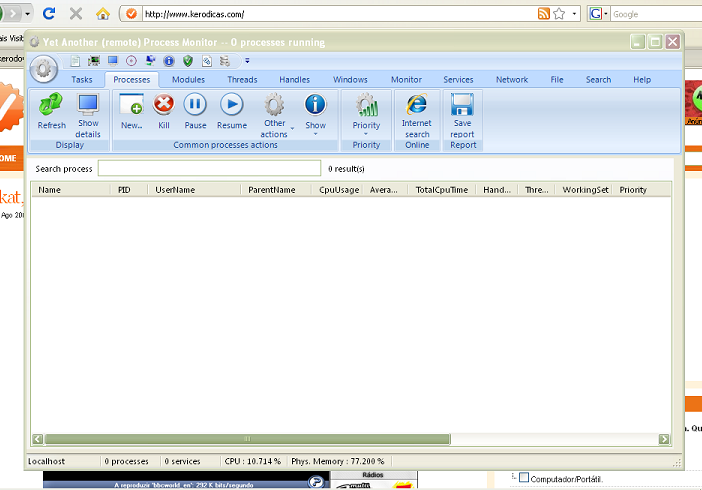The image size is (702, 490).
Task: Click the Google search box in browser
Action: 656,14
